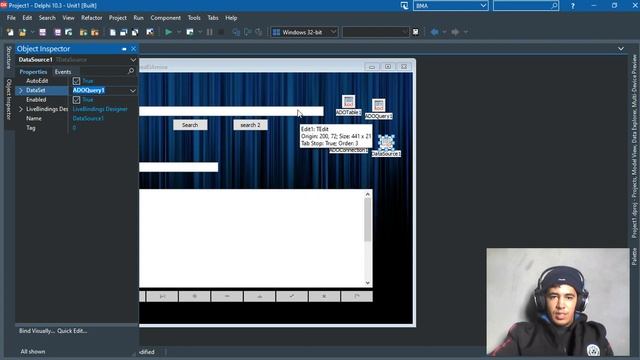
Task: Click the Forward navigation arrow
Action: (x=455, y=32)
